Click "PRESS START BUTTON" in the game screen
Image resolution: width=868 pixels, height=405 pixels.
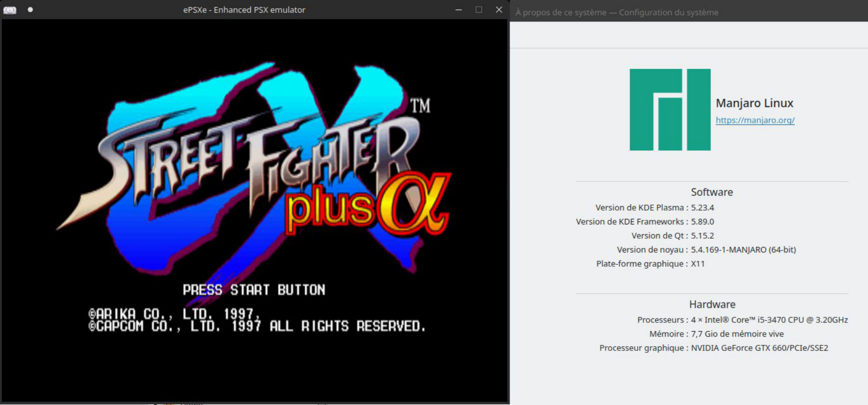tap(254, 290)
